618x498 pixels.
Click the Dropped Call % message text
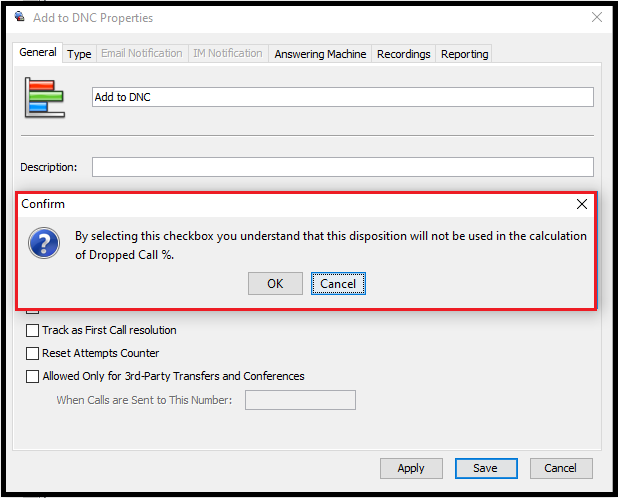331,245
